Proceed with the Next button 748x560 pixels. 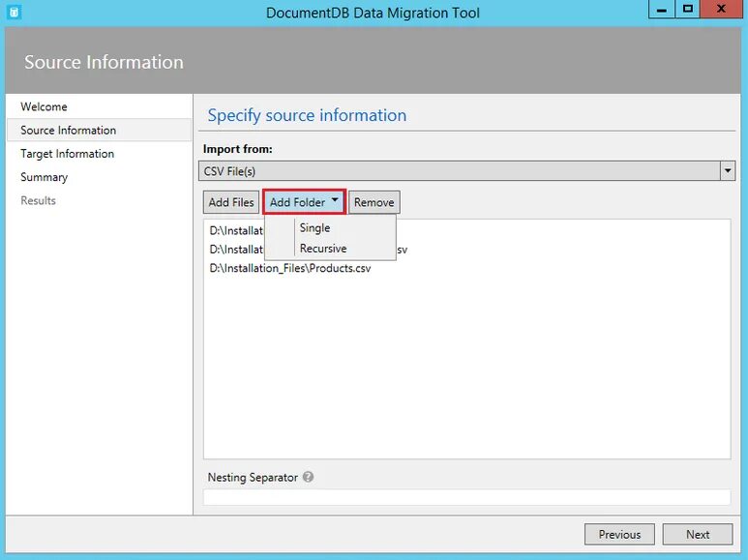click(698, 534)
